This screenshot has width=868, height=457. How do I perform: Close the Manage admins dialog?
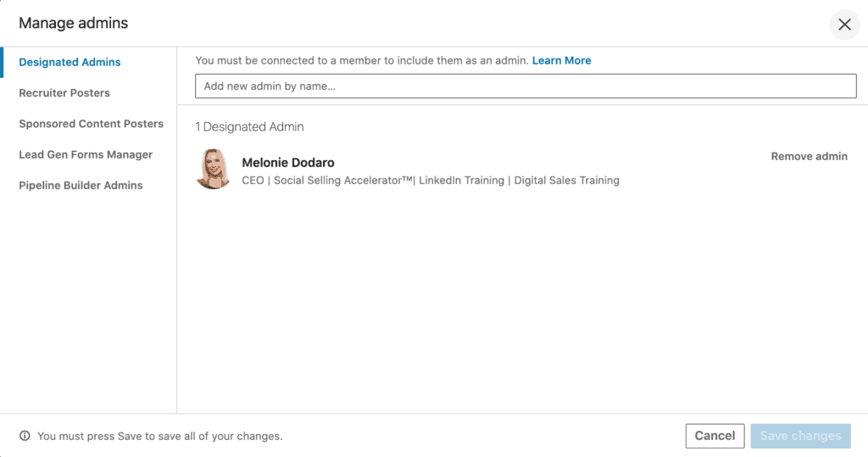pyautogui.click(x=844, y=25)
